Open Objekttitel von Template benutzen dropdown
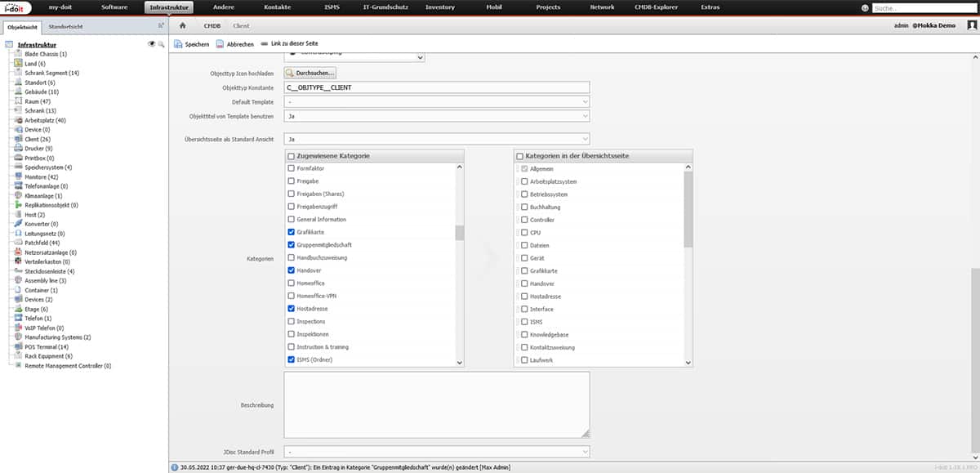Image resolution: width=980 pixels, height=473 pixels. (x=437, y=117)
